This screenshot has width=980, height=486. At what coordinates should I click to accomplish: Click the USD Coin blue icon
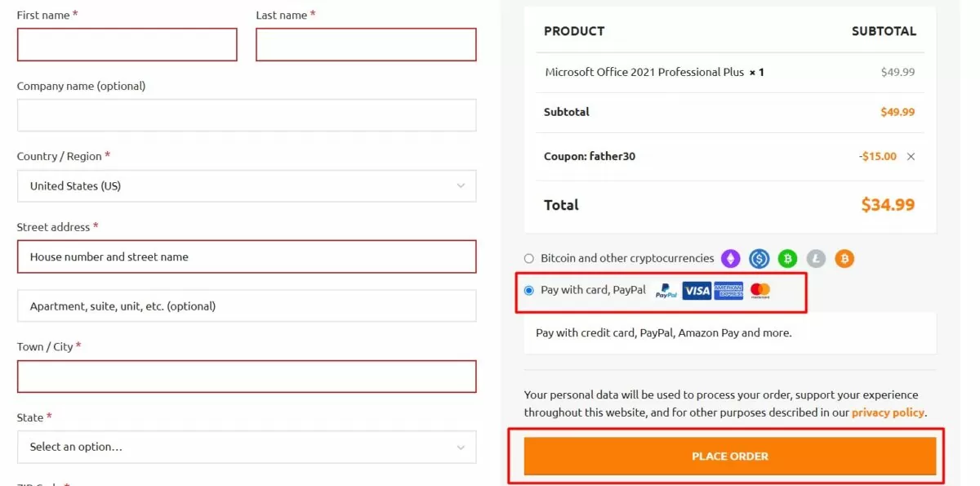tap(759, 259)
